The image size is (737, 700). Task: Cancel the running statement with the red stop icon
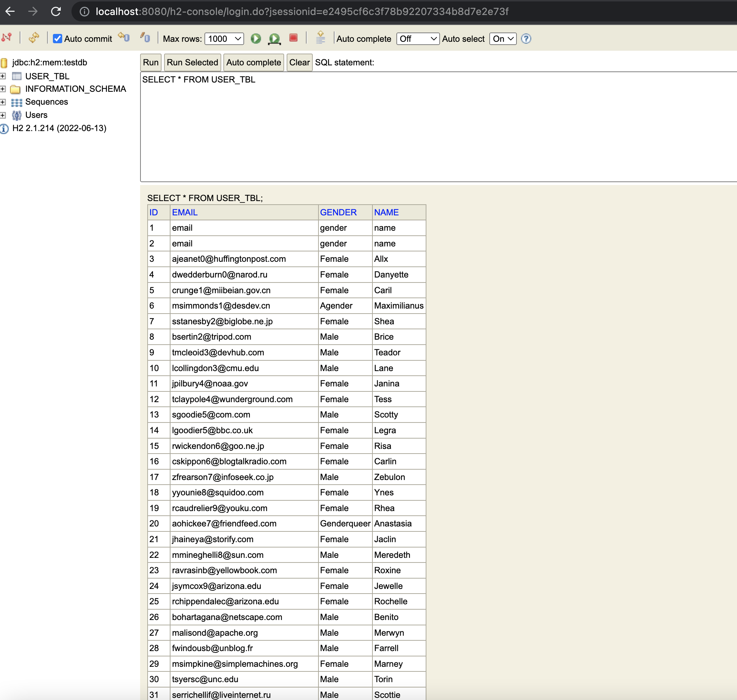pyautogui.click(x=293, y=39)
